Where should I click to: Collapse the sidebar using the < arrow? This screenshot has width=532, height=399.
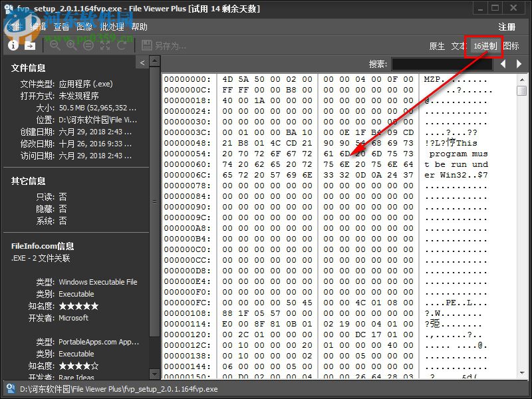click(143, 62)
